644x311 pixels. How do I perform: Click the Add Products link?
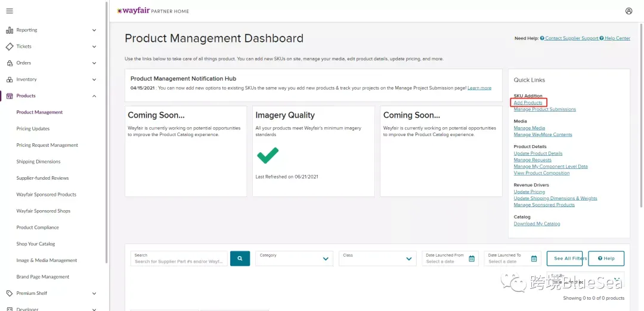click(528, 103)
